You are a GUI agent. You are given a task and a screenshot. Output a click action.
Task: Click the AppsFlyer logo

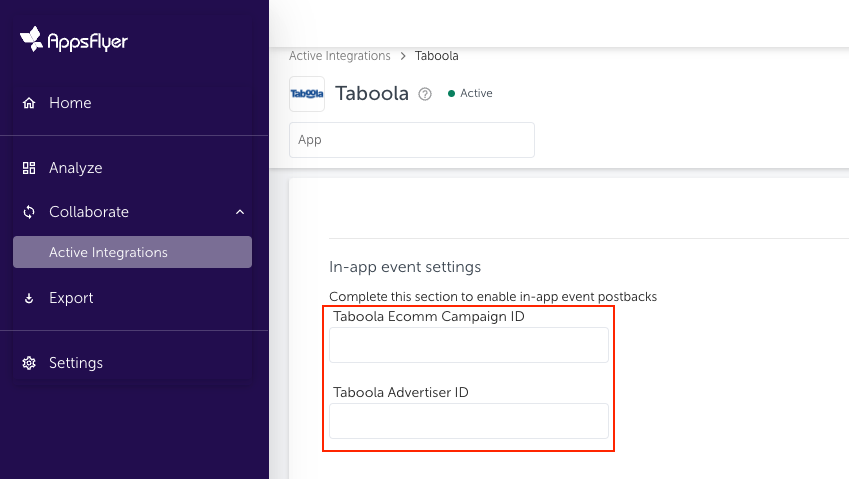click(74, 40)
